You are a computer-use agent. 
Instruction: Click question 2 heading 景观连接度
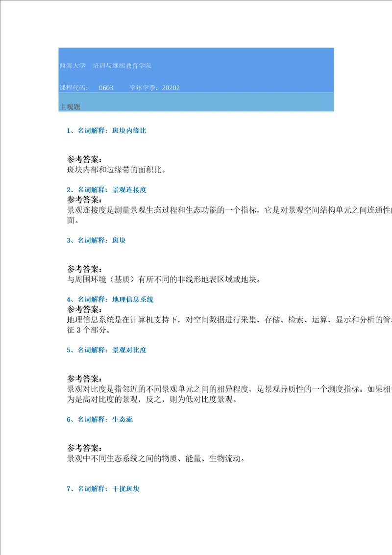pos(106,190)
